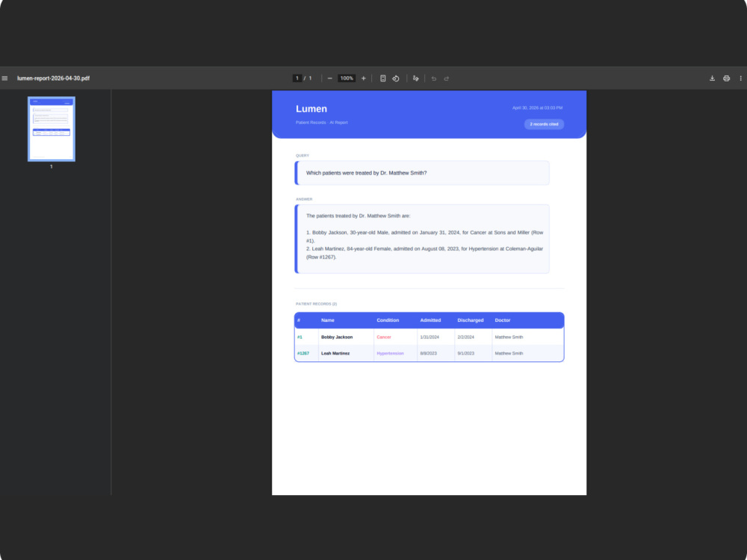Screen dimensions: 747x560
Task: Click the Cancer condition cell
Action: click(x=384, y=337)
